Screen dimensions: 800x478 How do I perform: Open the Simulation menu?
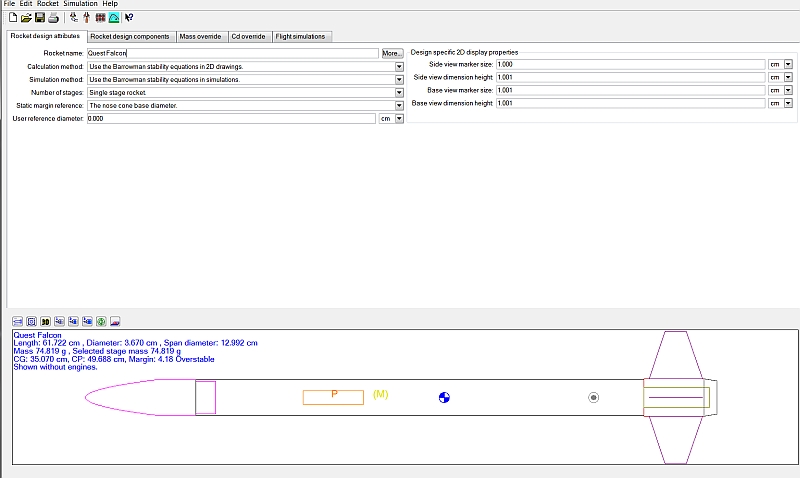(x=80, y=4)
